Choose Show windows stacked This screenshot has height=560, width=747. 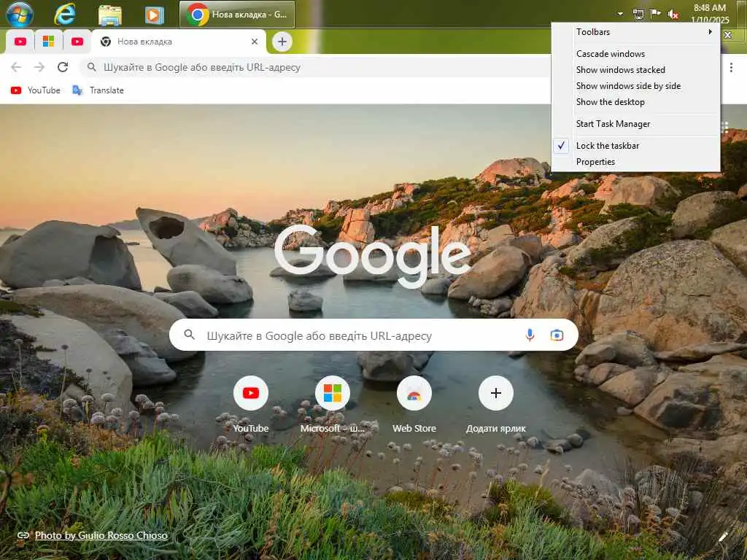point(635,70)
